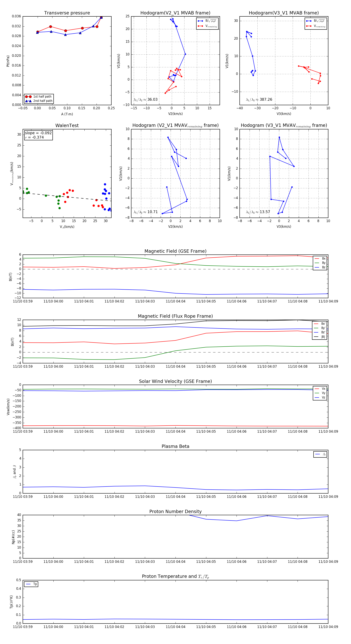Click the 'Proton Number Density' title
Image resolution: width=351 pixels, height=644 pixels.
pyautogui.click(x=175, y=511)
